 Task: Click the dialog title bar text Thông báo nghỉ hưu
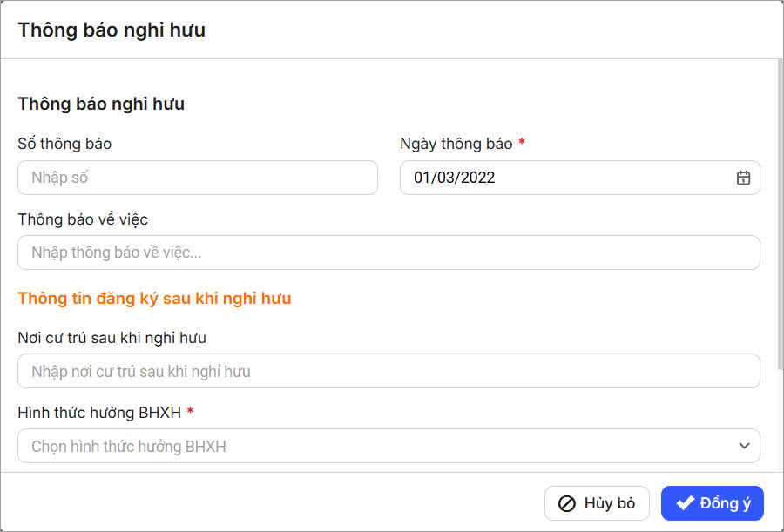click(x=112, y=30)
